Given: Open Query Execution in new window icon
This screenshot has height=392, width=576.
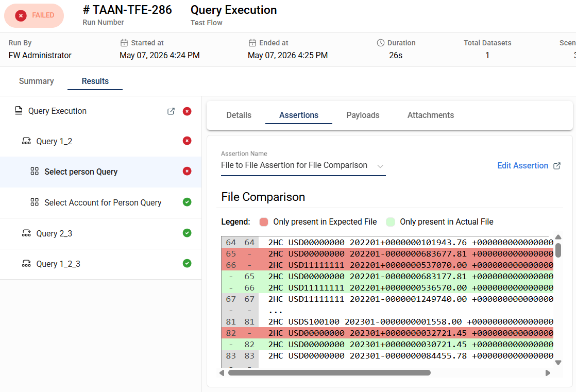Looking at the screenshot, I should click(x=171, y=111).
